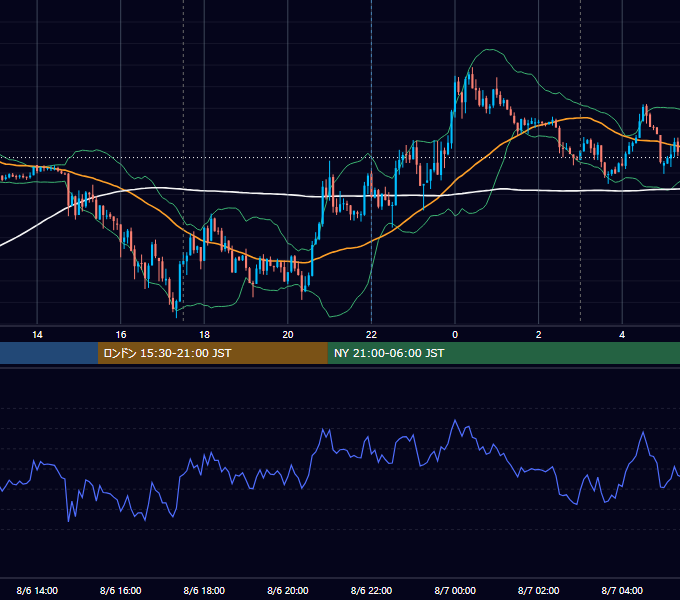This screenshot has width=680, height=600.
Task: Click the 8/6 22:00 indicator axis label
Action: pos(371,590)
